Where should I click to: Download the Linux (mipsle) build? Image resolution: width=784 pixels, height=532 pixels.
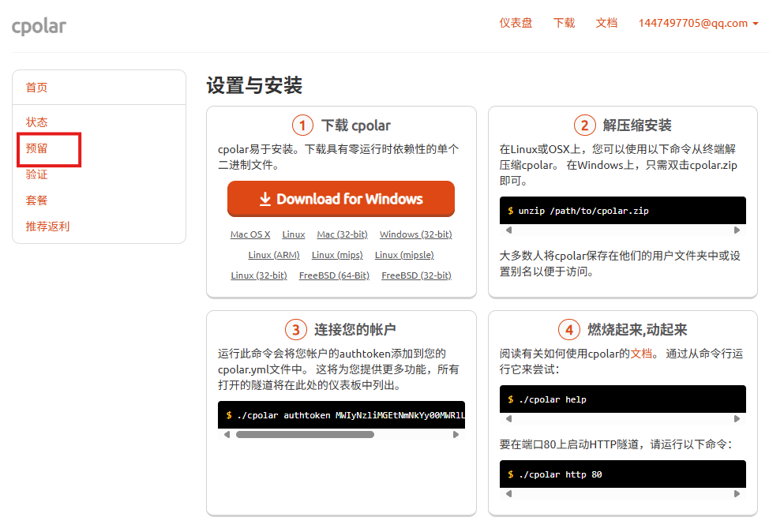click(x=404, y=255)
